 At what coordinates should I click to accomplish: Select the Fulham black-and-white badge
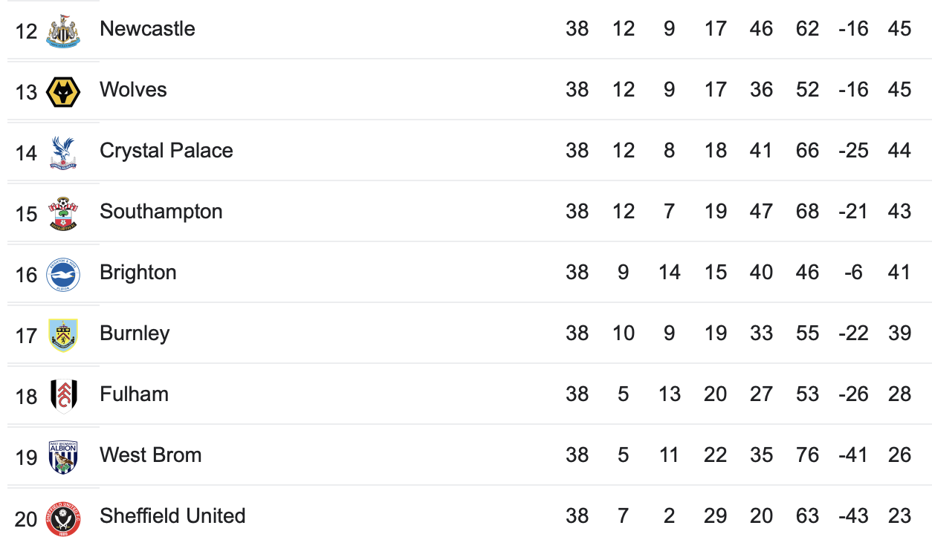63,396
